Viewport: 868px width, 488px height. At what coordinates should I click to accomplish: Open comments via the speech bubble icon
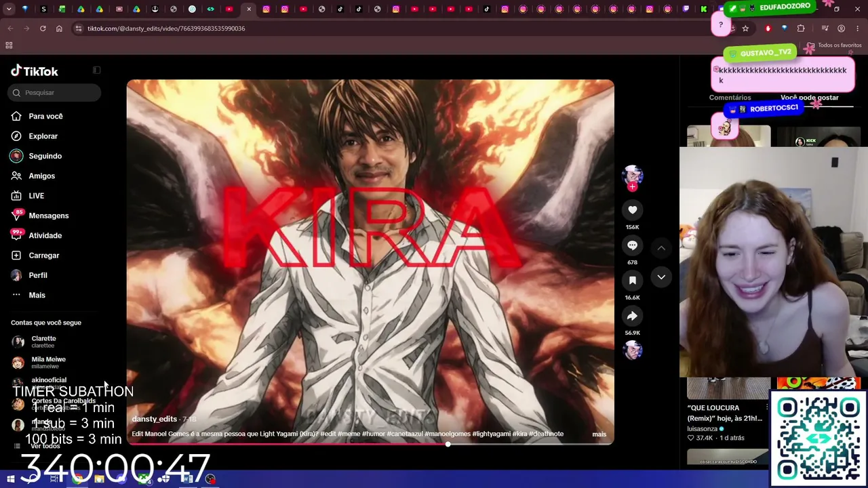pyautogui.click(x=632, y=245)
